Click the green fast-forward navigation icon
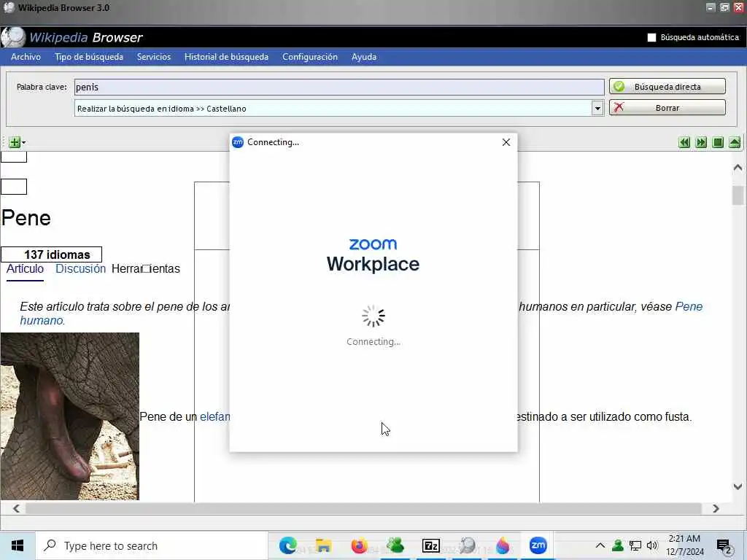This screenshot has height=560, width=747. (x=701, y=142)
